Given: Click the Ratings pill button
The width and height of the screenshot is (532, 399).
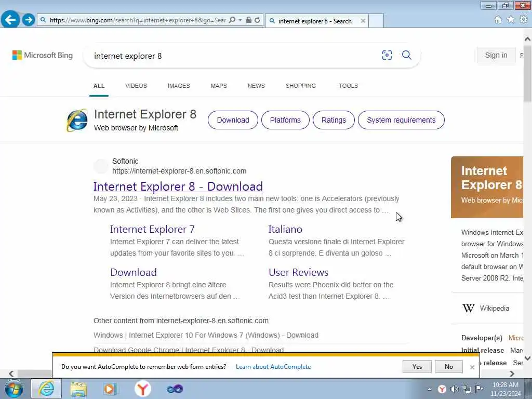Looking at the screenshot, I should pyautogui.click(x=334, y=120).
